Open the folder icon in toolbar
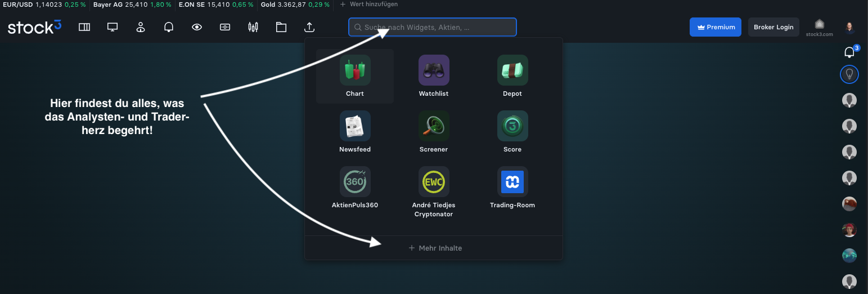 281,27
